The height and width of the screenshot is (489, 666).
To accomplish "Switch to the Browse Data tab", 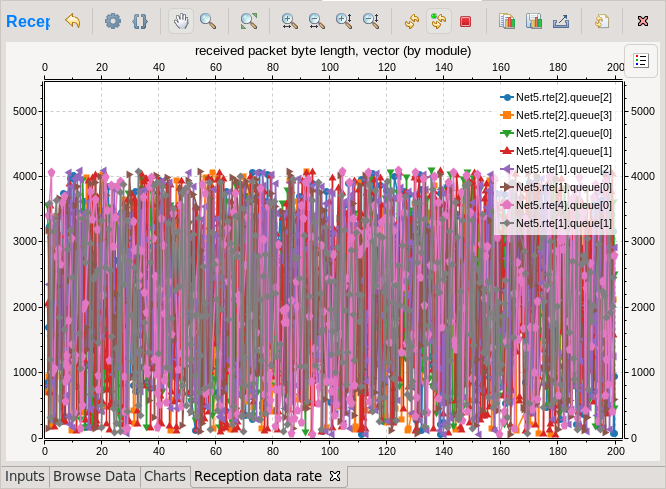I will [x=94, y=476].
